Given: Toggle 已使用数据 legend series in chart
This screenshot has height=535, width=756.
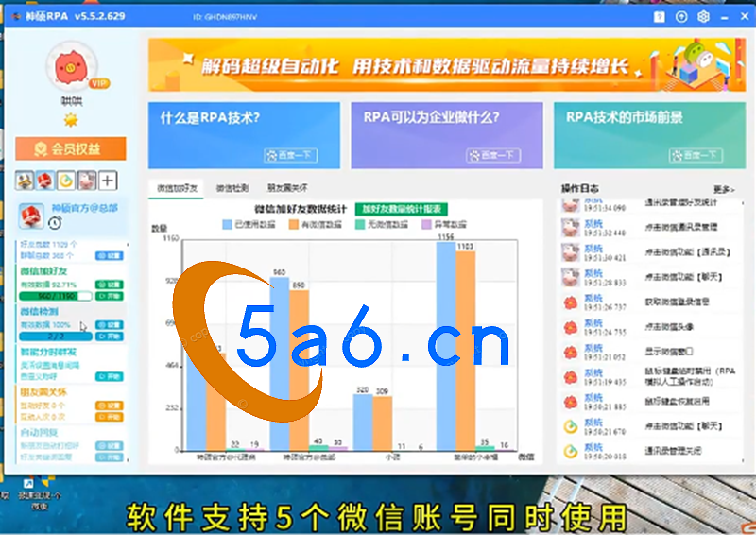Looking at the screenshot, I should (249, 225).
